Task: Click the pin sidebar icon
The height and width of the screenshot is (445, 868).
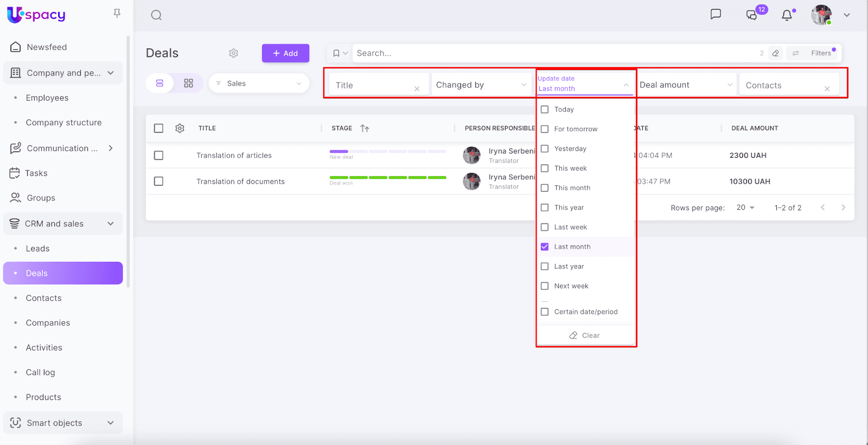Action: click(117, 13)
